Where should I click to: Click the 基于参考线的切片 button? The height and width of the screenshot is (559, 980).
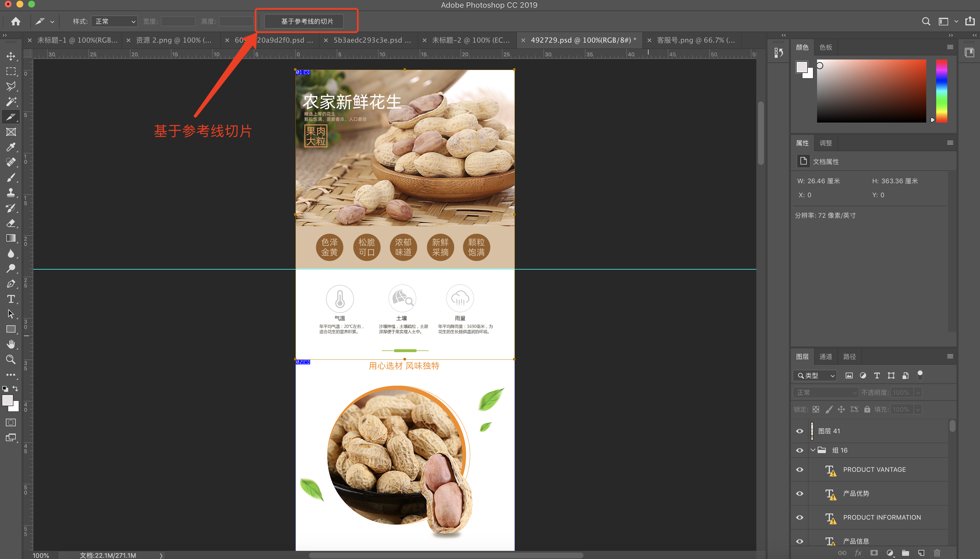[x=307, y=22]
